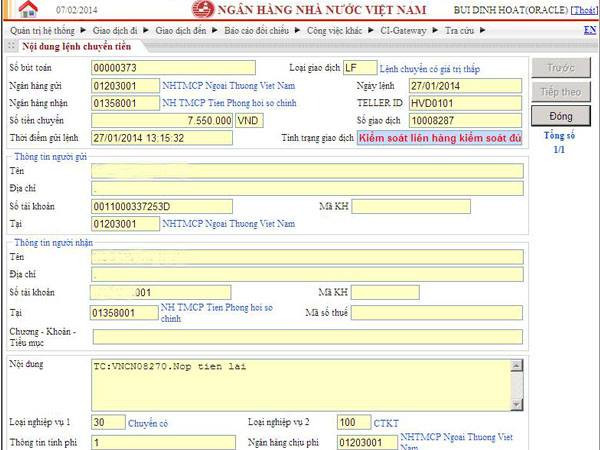This screenshot has height=450, width=600.
Task: Focus the Nội dung text area
Action: pyautogui.click(x=300, y=380)
